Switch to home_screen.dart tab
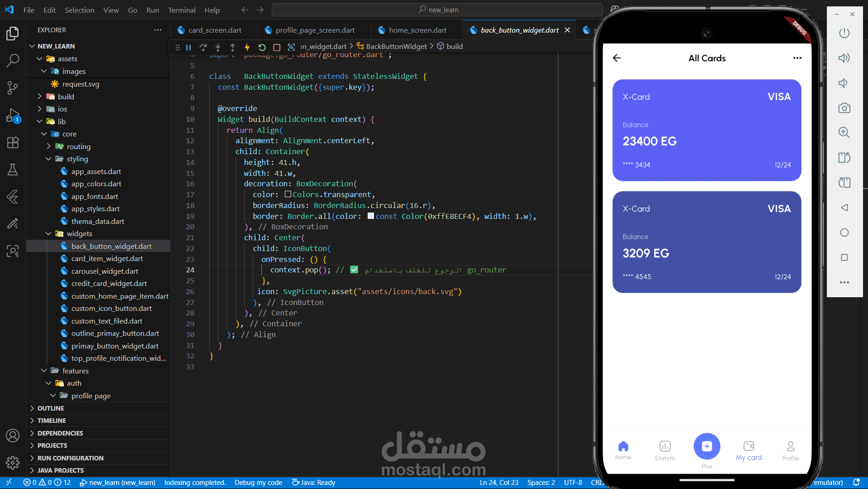The height and width of the screenshot is (489, 868). click(x=417, y=30)
